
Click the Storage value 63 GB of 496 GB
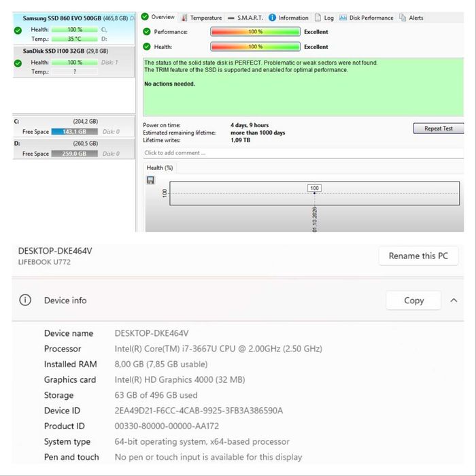pyautogui.click(x=156, y=395)
